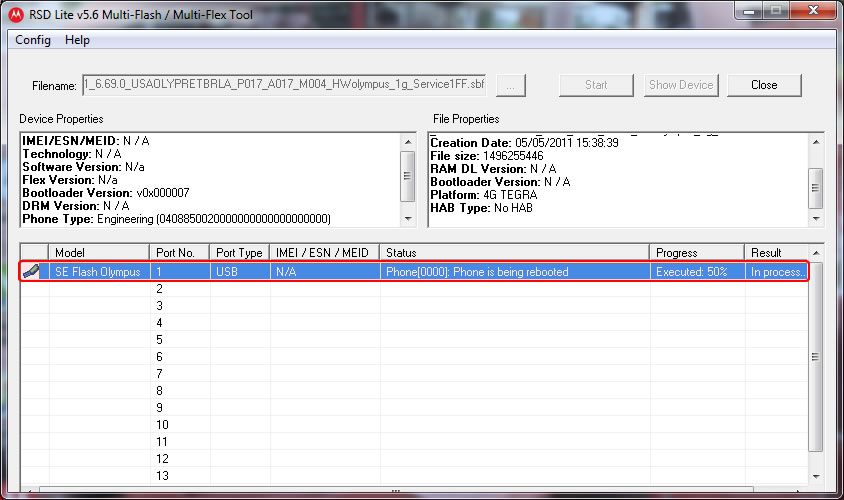Select the SE Flash Olympus model cell
This screenshot has width=844, height=500.
(98, 272)
